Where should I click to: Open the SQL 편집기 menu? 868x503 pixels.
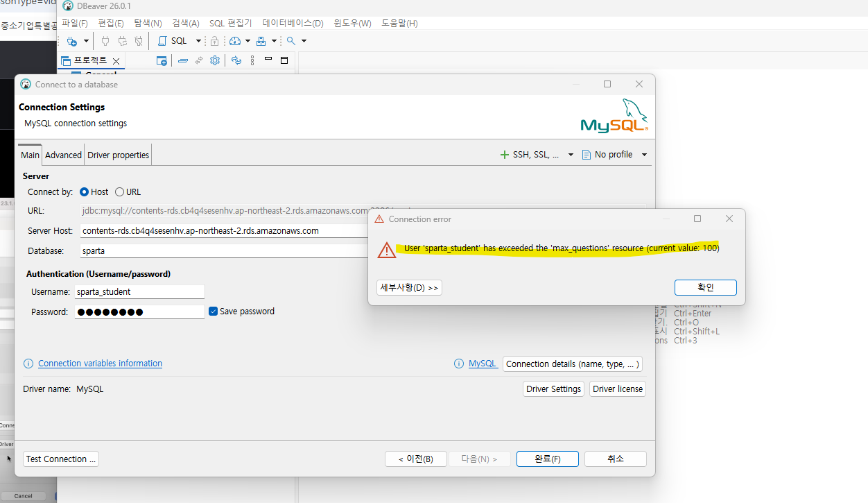click(x=231, y=23)
